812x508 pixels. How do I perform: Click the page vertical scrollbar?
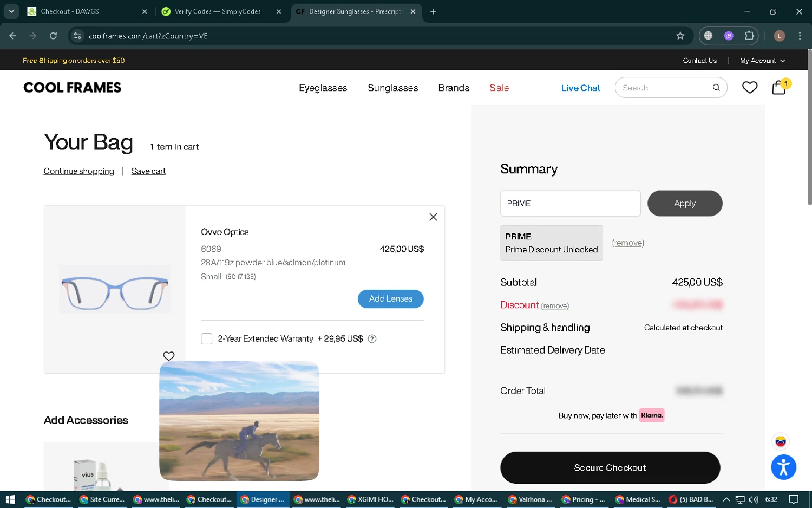(809, 127)
